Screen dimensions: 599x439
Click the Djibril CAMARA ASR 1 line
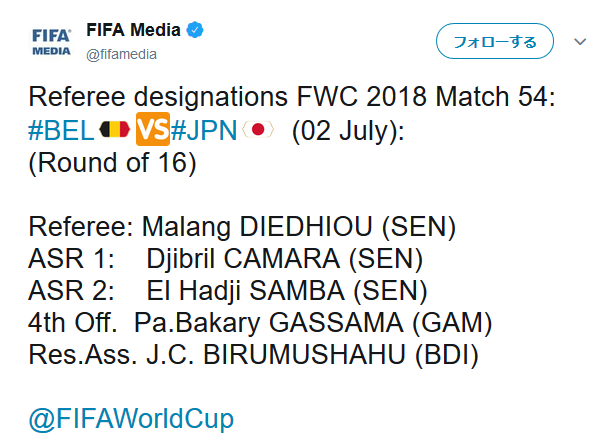tap(226, 259)
